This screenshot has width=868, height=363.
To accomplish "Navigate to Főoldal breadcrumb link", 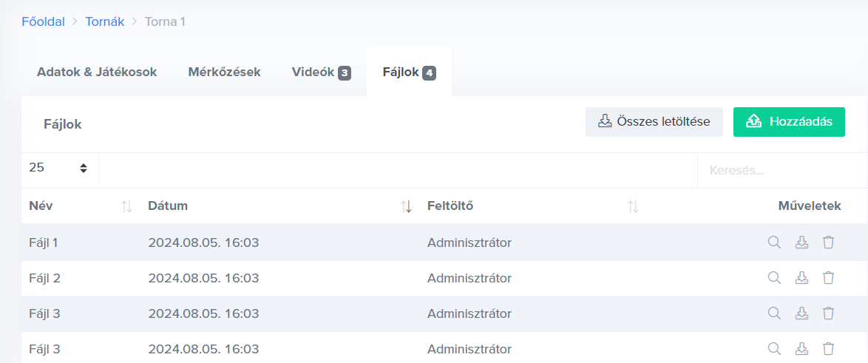I will (44, 21).
